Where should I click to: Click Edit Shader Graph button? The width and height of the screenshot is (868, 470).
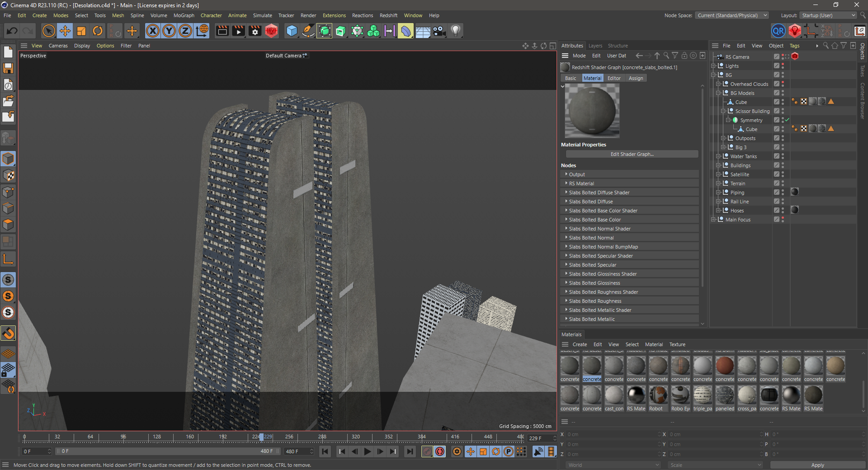coord(632,154)
